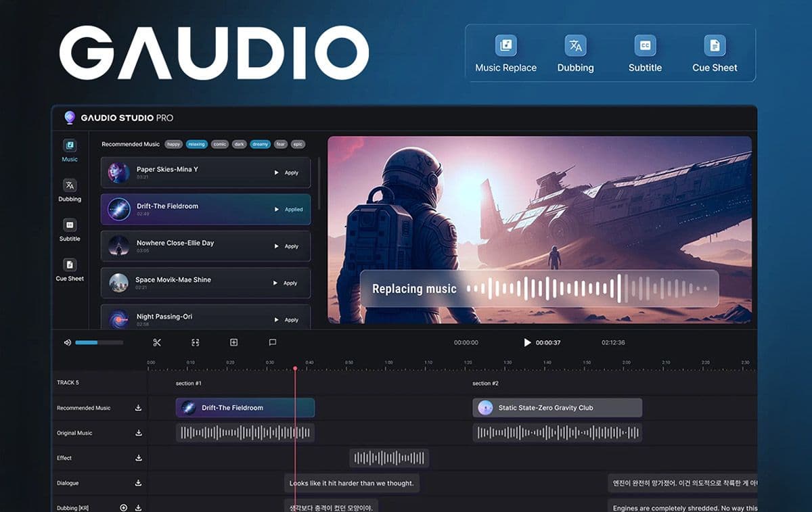Download the Original Music track
This screenshot has width=812, height=512.
(139, 433)
